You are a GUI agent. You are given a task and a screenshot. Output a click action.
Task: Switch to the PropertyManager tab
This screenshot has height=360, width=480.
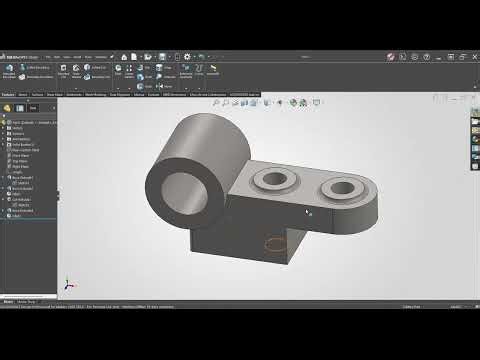pyautogui.click(x=20, y=108)
